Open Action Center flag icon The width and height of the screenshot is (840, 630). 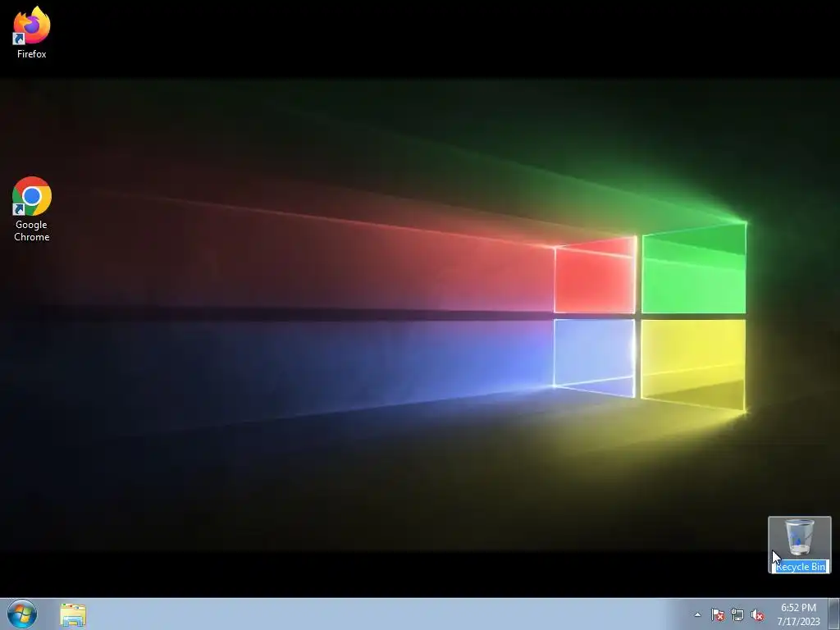[718, 614]
